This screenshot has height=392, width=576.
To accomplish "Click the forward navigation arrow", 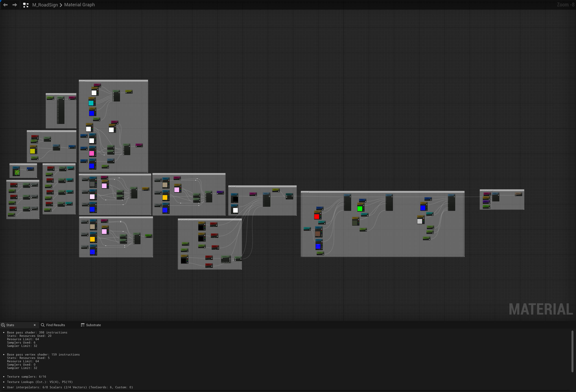I will [x=15, y=5].
